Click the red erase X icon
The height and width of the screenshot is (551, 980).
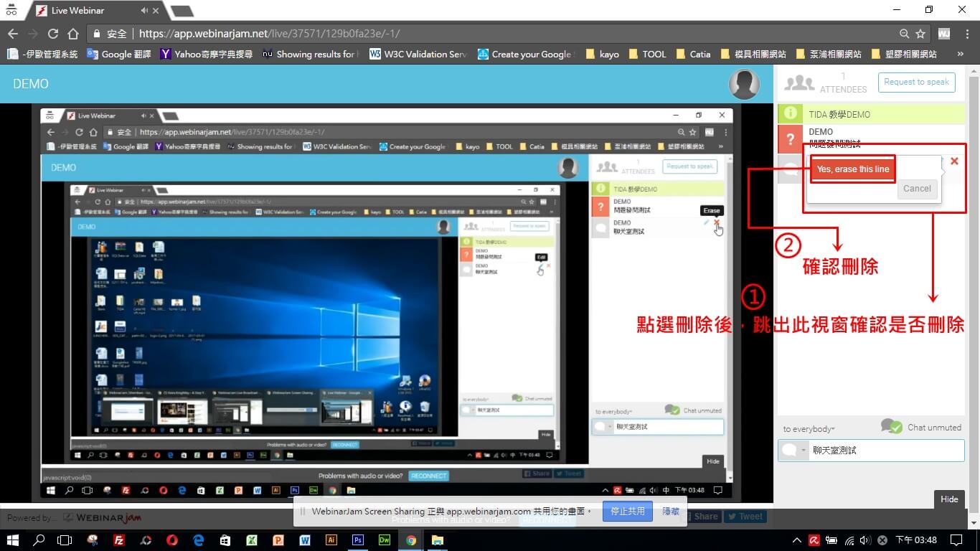tap(954, 161)
